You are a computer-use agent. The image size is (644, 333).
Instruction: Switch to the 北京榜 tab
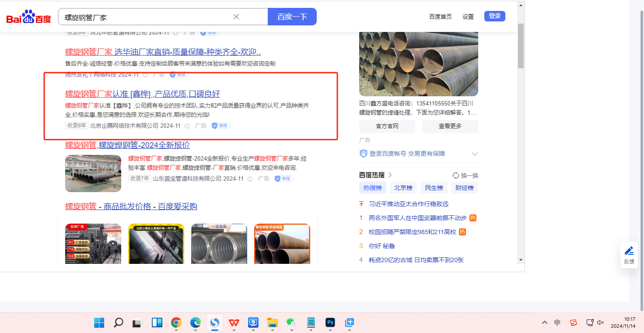point(403,188)
